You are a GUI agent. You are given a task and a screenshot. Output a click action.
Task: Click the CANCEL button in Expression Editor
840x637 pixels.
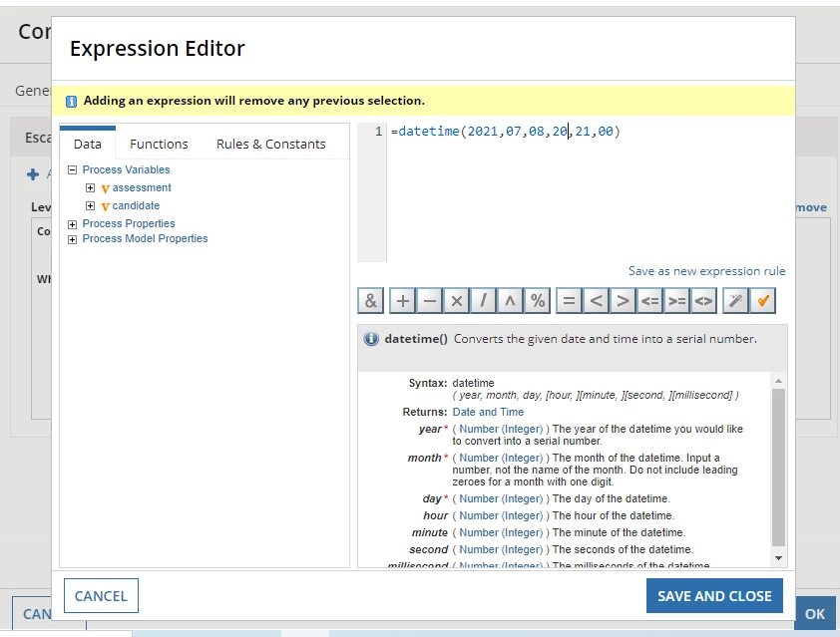[x=101, y=596]
